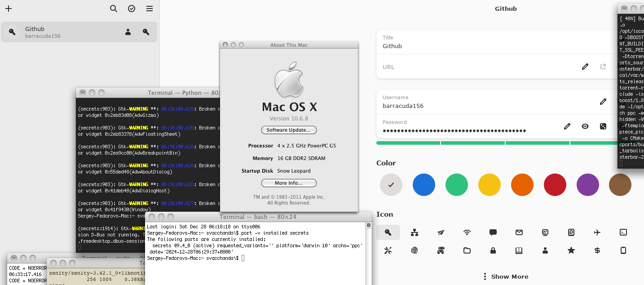Edit the Username field with its pencil icon
The width and height of the screenshot is (644, 285).
point(603,102)
